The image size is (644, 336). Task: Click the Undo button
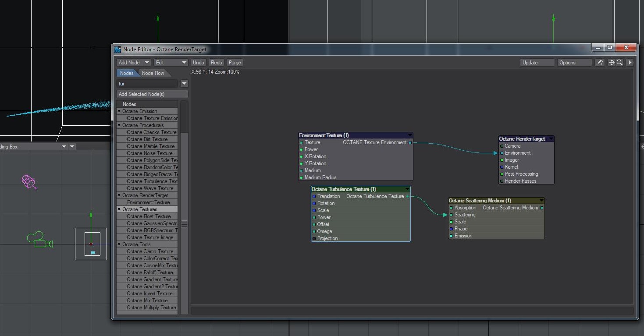click(x=199, y=63)
